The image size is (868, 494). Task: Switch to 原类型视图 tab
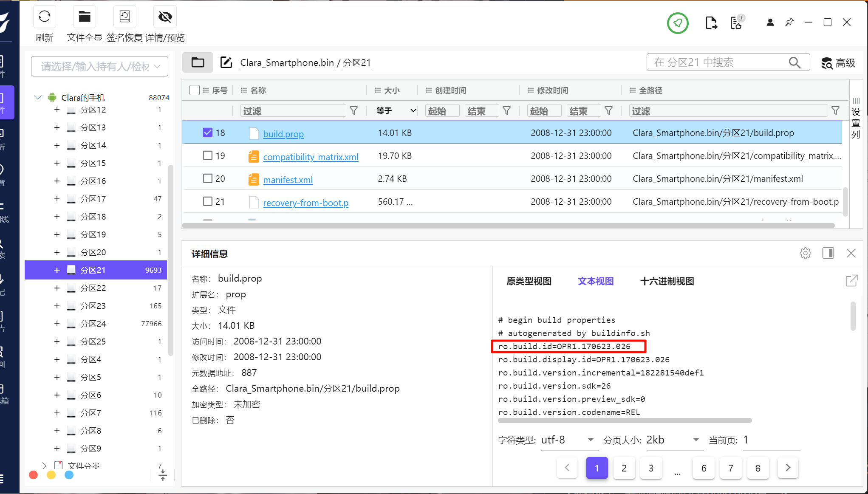click(x=529, y=281)
